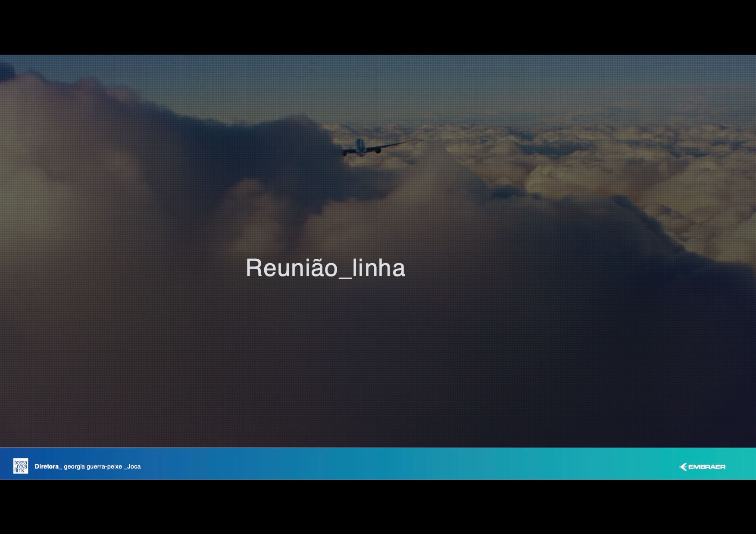Click the underscore in 'Reunião_linha'
Image resolution: width=756 pixels, height=534 pixels.
(x=345, y=277)
